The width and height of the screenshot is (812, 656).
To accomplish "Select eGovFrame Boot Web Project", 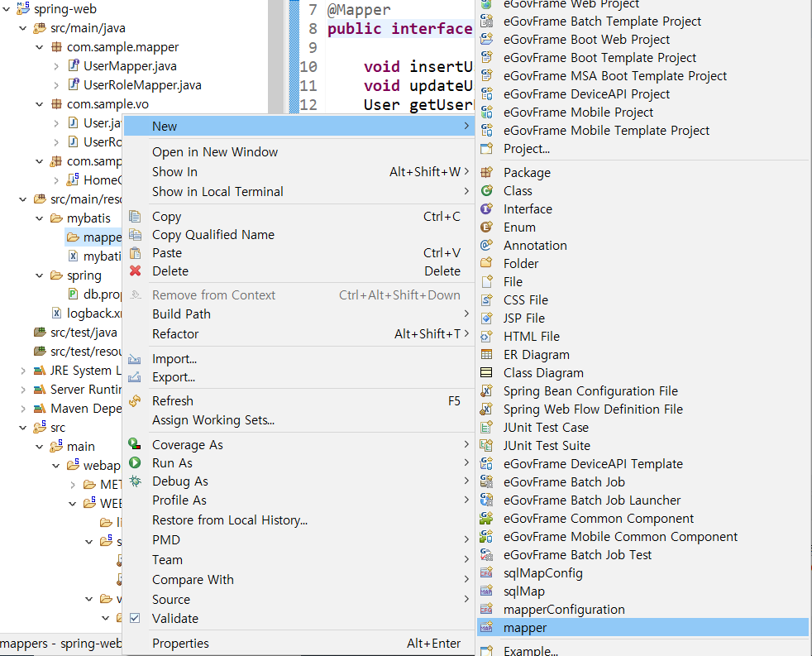I will (642, 40).
